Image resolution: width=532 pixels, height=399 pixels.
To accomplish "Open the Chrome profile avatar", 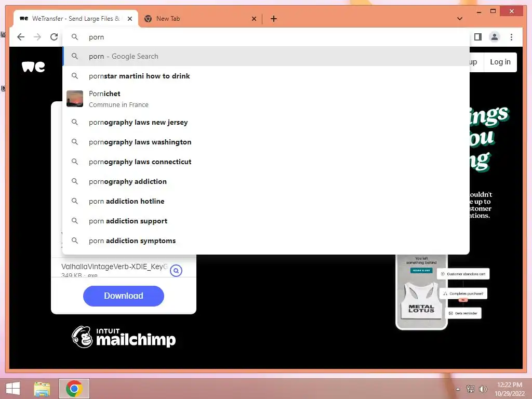I will click(x=495, y=37).
